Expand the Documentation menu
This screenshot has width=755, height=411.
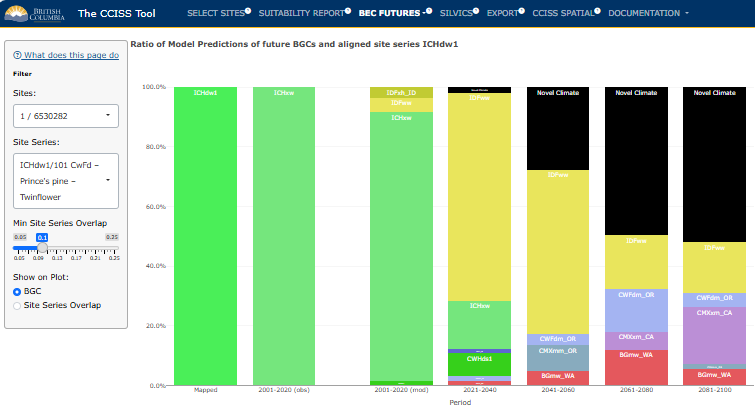pos(648,13)
